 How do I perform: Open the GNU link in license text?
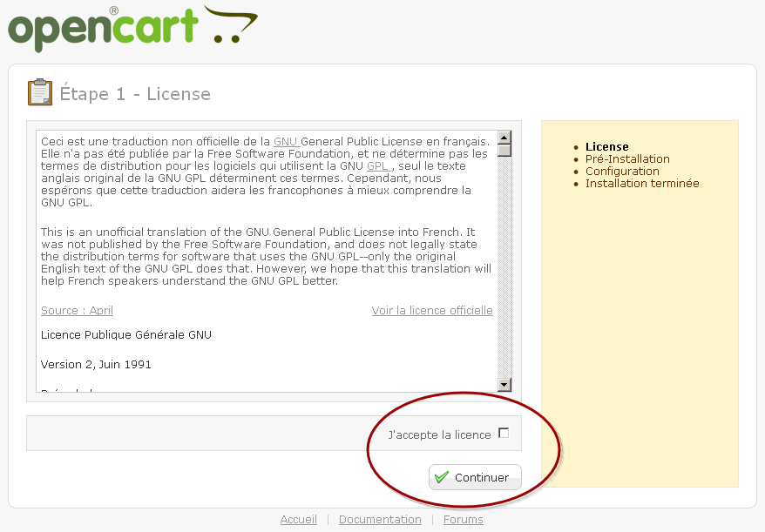(286, 141)
